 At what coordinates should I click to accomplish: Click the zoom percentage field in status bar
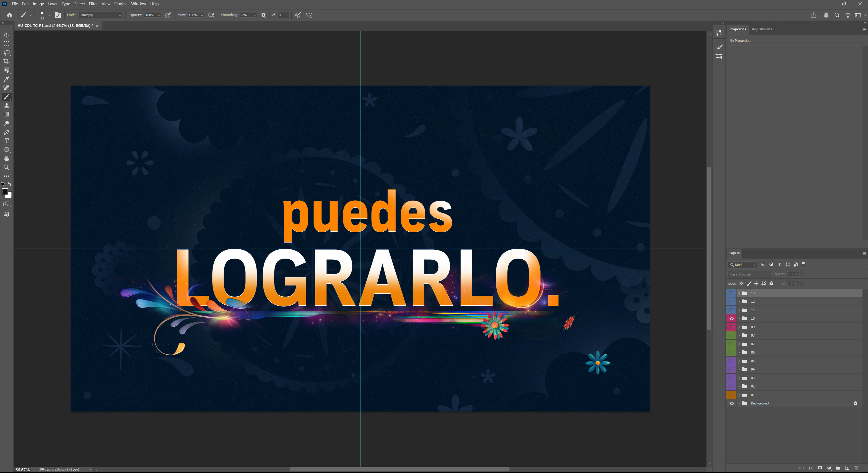[23, 469]
